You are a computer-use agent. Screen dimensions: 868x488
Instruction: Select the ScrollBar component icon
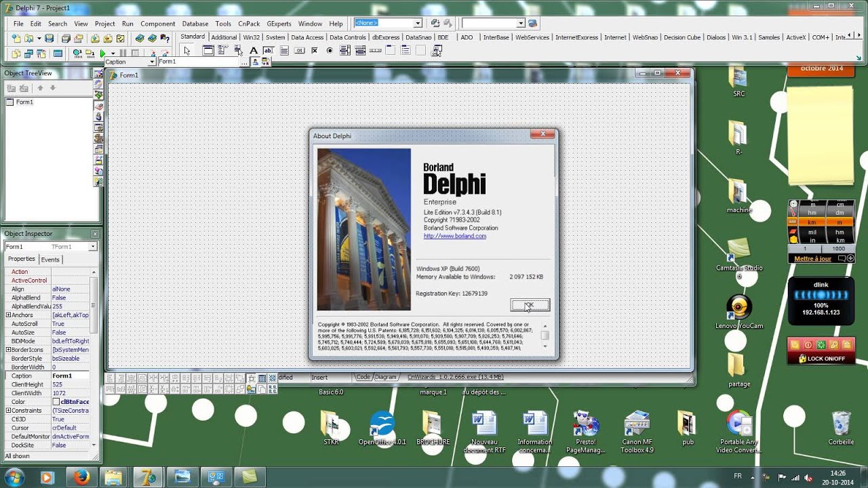[x=376, y=51]
